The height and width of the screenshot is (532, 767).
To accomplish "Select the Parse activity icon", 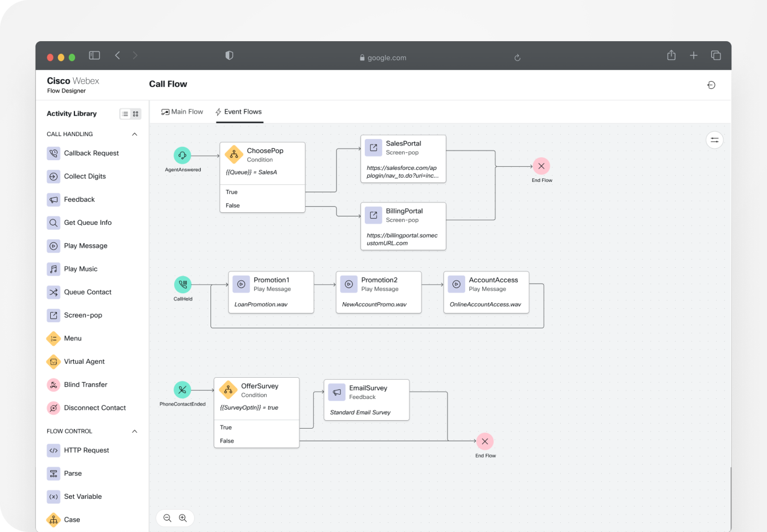I will pos(53,473).
